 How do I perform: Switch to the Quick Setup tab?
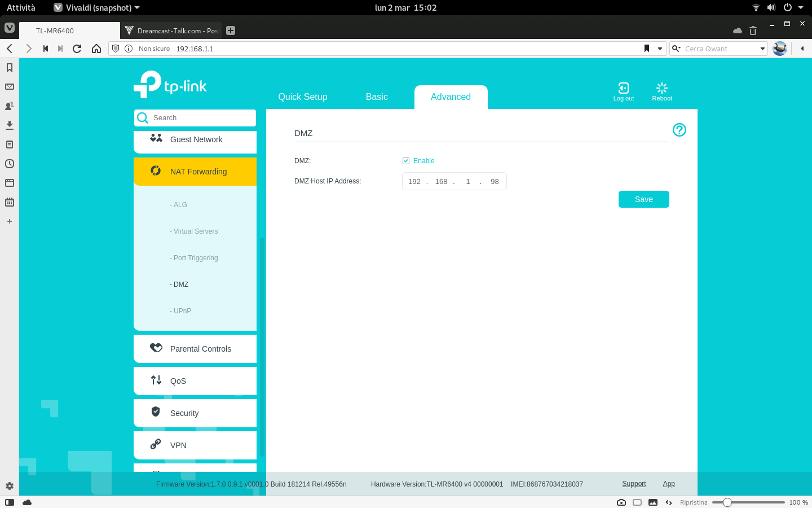coord(303,97)
